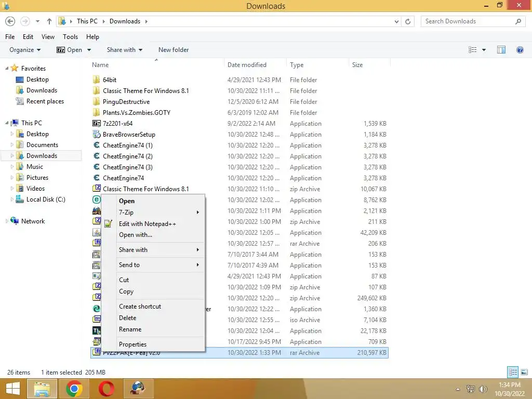Open the Tools menu
This screenshot has height=399, width=532.
click(x=70, y=37)
